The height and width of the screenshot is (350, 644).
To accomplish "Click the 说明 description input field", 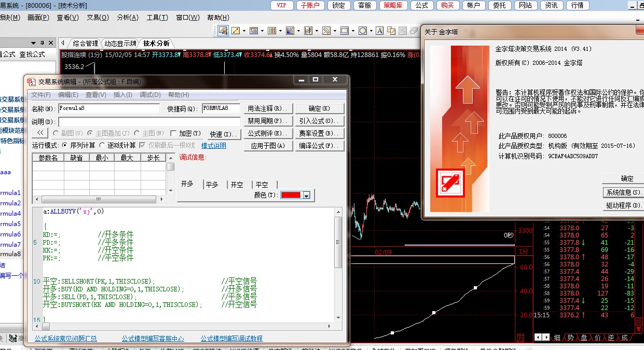I will (149, 121).
